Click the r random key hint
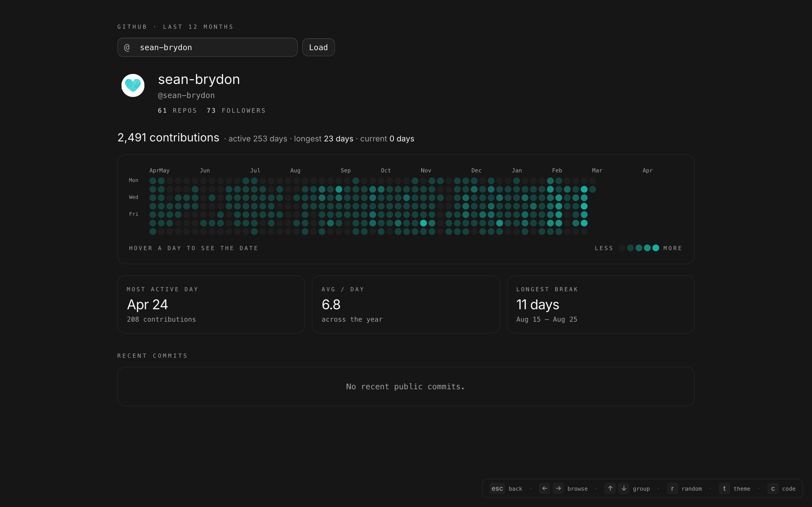The image size is (812, 507). pos(672,489)
